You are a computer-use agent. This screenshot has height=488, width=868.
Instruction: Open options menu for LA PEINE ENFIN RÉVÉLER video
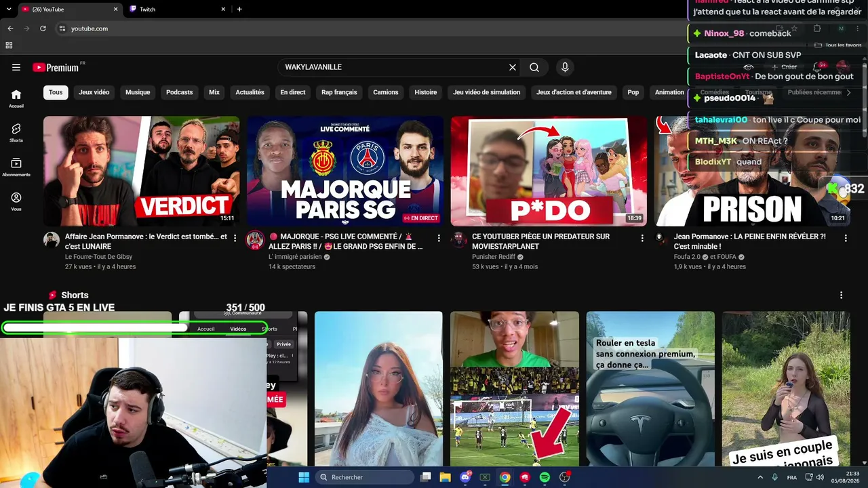(x=846, y=238)
